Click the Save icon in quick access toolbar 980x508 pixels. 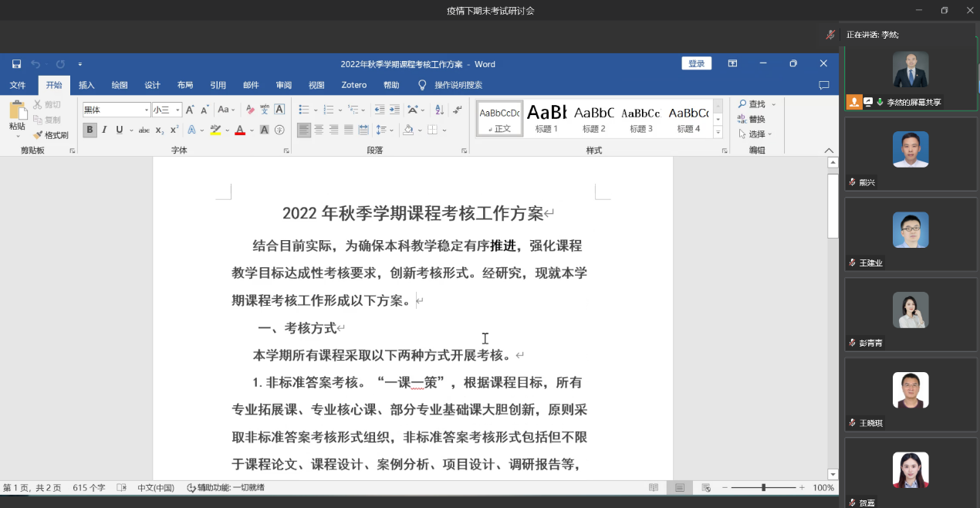[16, 64]
